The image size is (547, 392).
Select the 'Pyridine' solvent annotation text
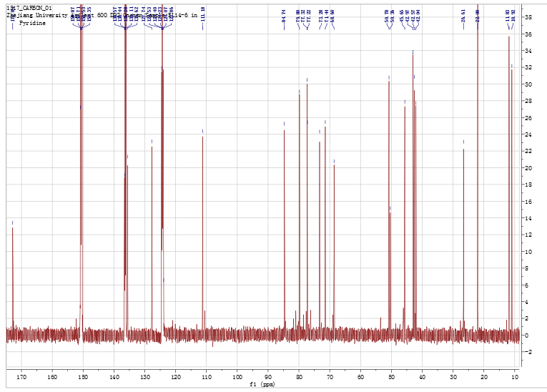pos(32,23)
